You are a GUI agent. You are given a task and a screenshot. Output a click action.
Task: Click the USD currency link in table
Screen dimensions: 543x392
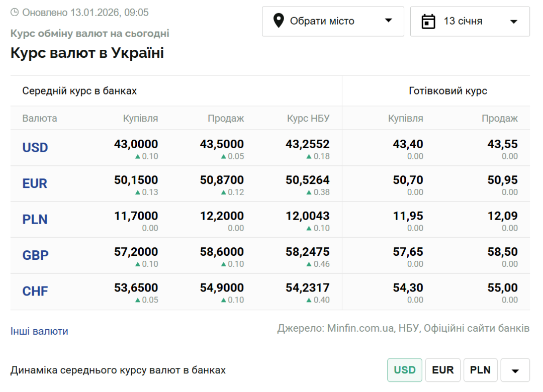(35, 148)
